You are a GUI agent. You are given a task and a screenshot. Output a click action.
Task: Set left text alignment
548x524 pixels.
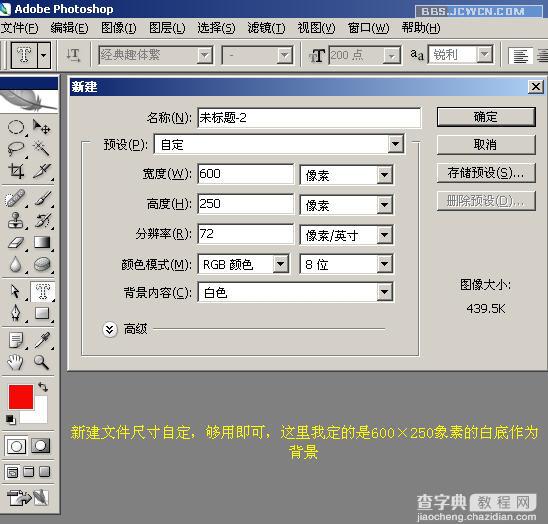coord(520,56)
